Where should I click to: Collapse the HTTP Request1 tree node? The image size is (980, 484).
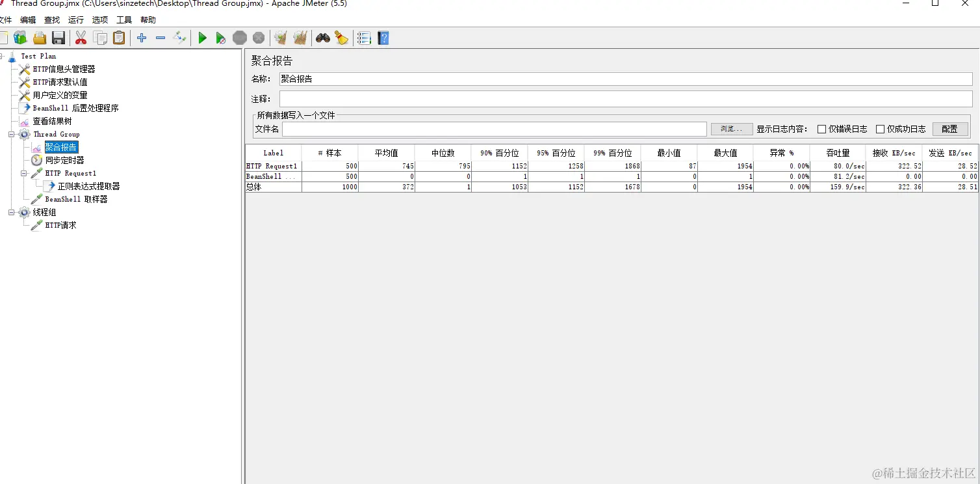(24, 173)
